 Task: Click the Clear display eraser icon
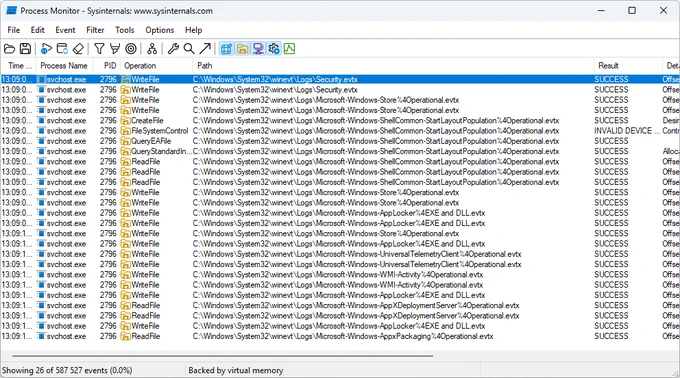pos(78,49)
